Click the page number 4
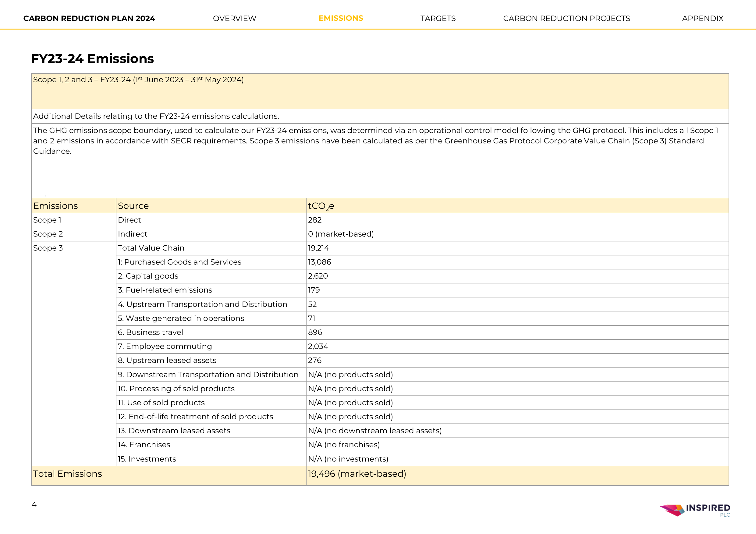The image size is (756, 534). click(x=34, y=505)
